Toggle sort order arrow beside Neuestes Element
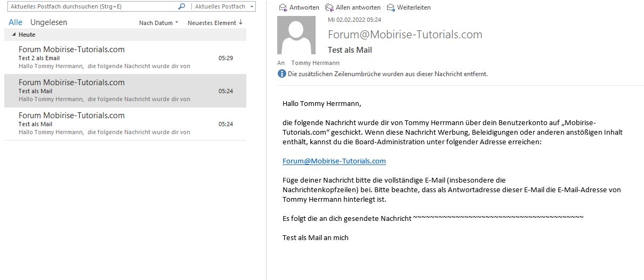This screenshot has height=280, width=644. coord(241,22)
